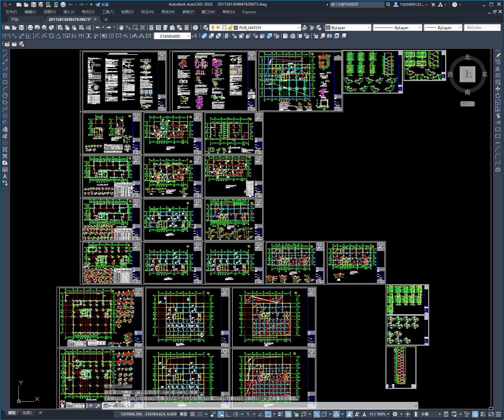Click the Undo arrow in standard toolbar
This screenshot has width=504, height=420.
[x=98, y=28]
